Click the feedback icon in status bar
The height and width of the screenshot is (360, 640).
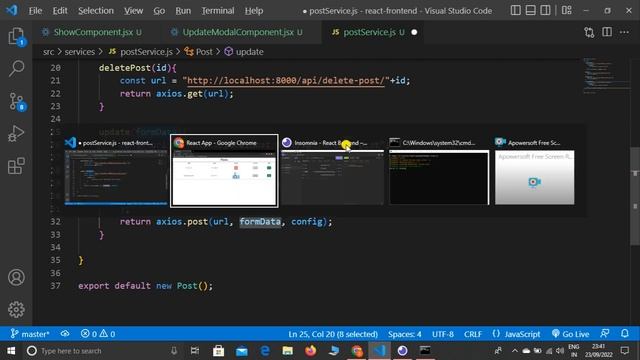pyautogui.click(x=605, y=334)
